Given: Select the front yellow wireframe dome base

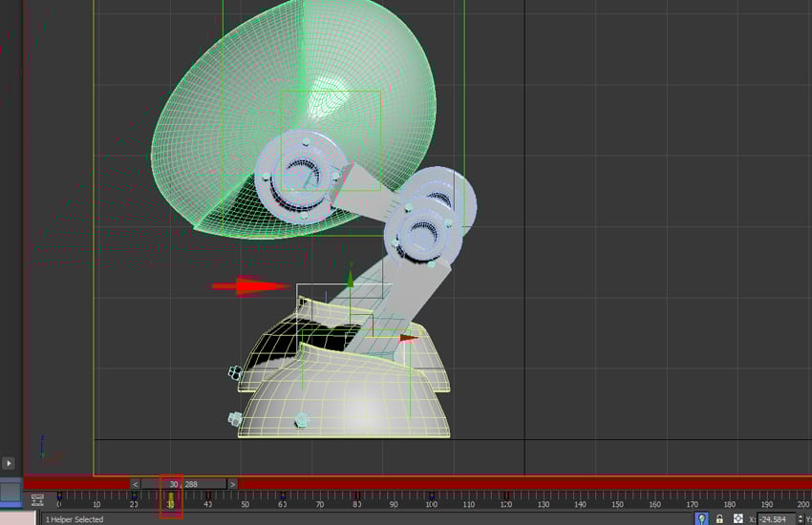Looking at the screenshot, I should tap(344, 393).
